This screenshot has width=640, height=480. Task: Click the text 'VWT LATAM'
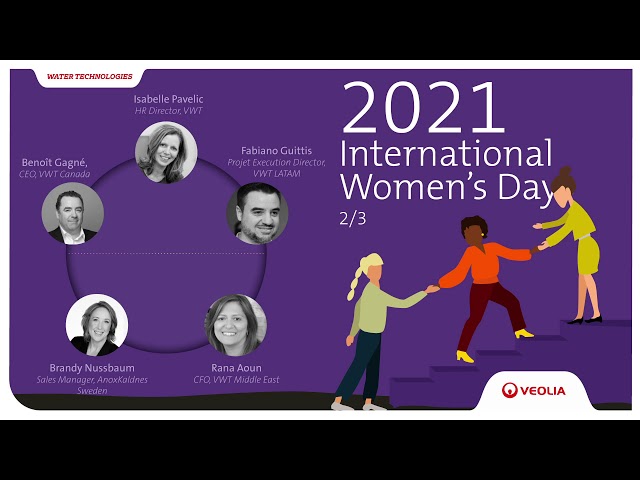tap(276, 173)
